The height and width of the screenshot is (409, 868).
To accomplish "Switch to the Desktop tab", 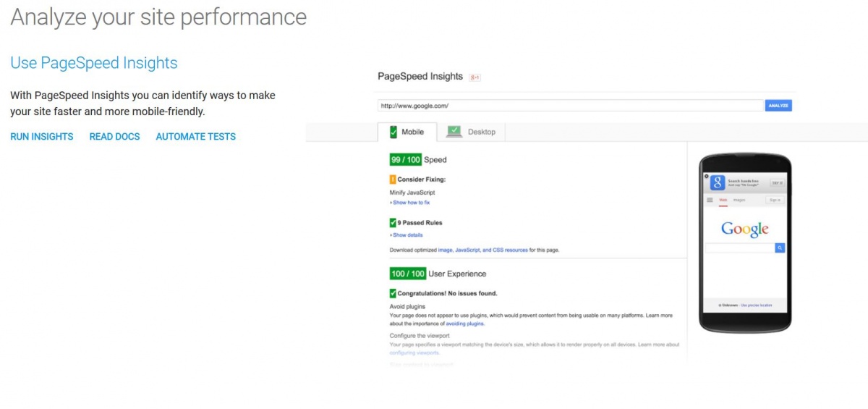I will (x=472, y=132).
